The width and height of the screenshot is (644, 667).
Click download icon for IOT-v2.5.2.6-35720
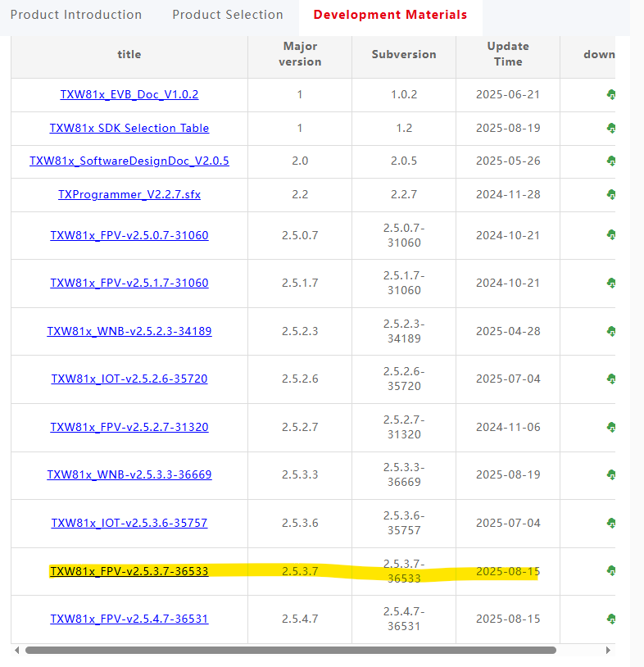(x=611, y=379)
